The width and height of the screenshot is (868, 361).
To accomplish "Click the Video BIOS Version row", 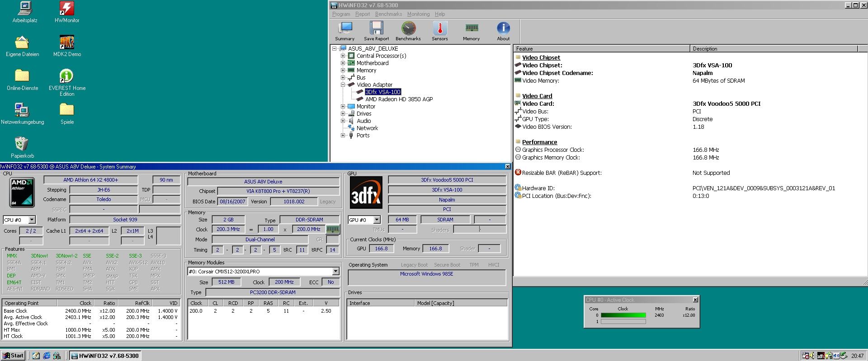I will point(690,127).
